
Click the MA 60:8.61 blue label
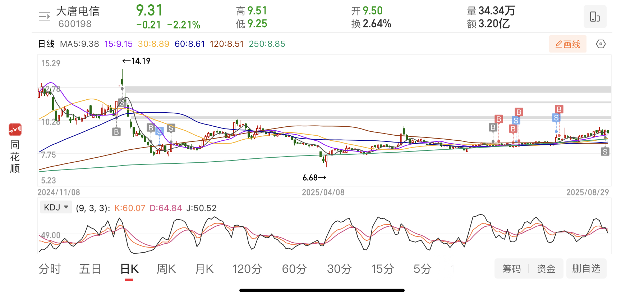189,44
